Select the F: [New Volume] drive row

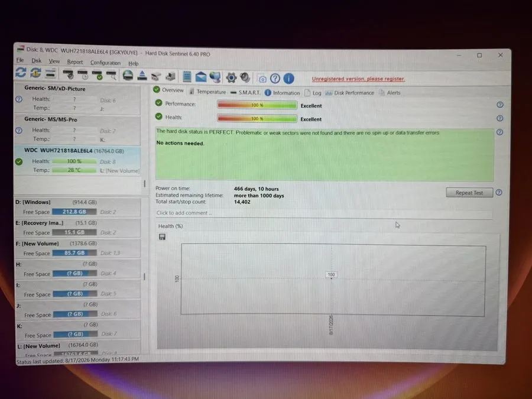tap(77, 248)
